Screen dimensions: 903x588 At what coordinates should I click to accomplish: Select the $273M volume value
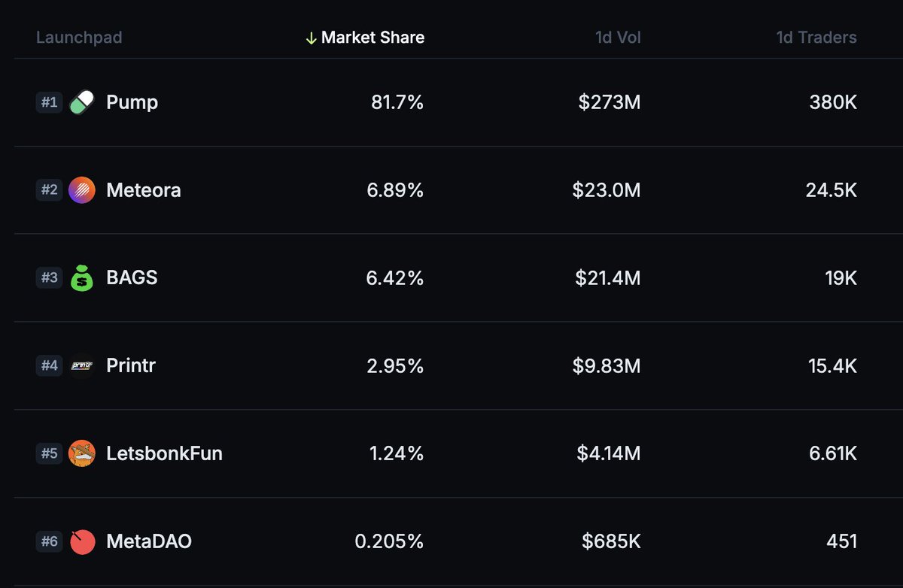610,102
